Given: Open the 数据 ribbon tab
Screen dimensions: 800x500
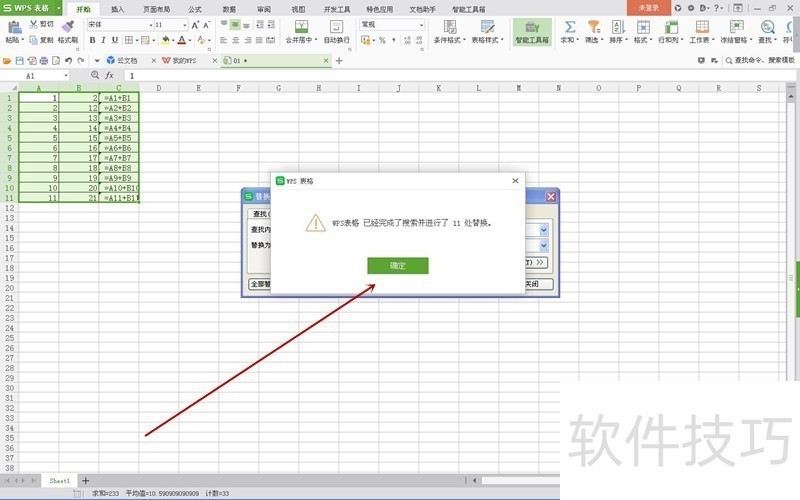Looking at the screenshot, I should (229, 9).
